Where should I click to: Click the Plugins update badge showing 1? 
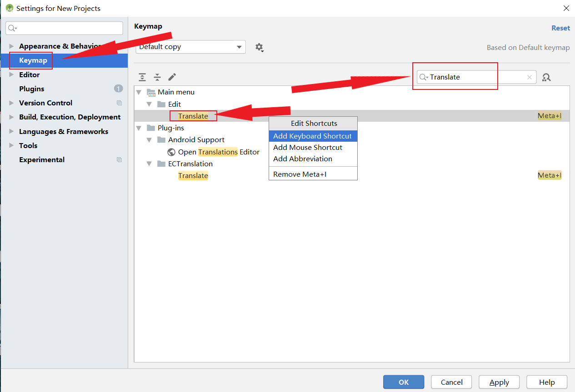point(118,89)
